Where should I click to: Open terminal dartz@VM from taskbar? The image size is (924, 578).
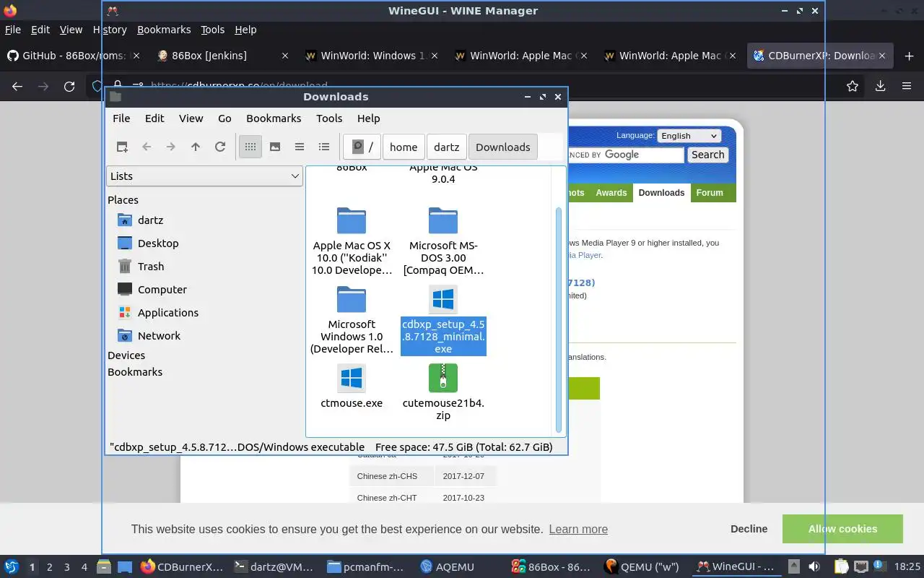click(x=274, y=567)
